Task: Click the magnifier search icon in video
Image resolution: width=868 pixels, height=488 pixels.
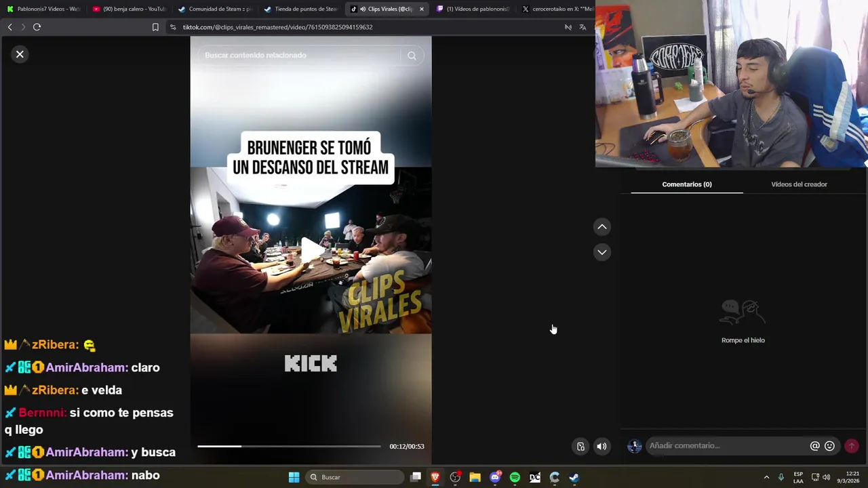Action: [412, 56]
